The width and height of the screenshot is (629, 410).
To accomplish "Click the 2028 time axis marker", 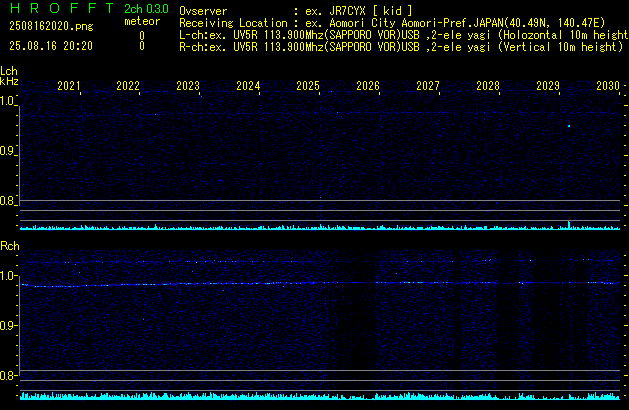I will pos(488,85).
